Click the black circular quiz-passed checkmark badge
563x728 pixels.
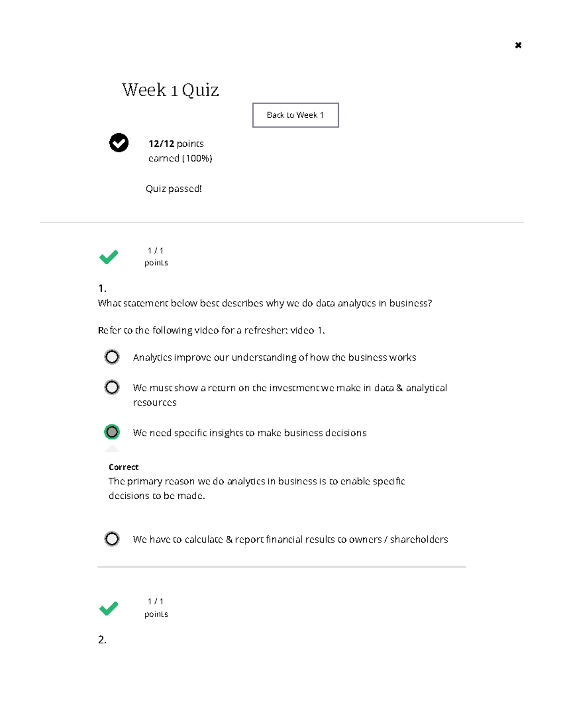click(x=119, y=143)
